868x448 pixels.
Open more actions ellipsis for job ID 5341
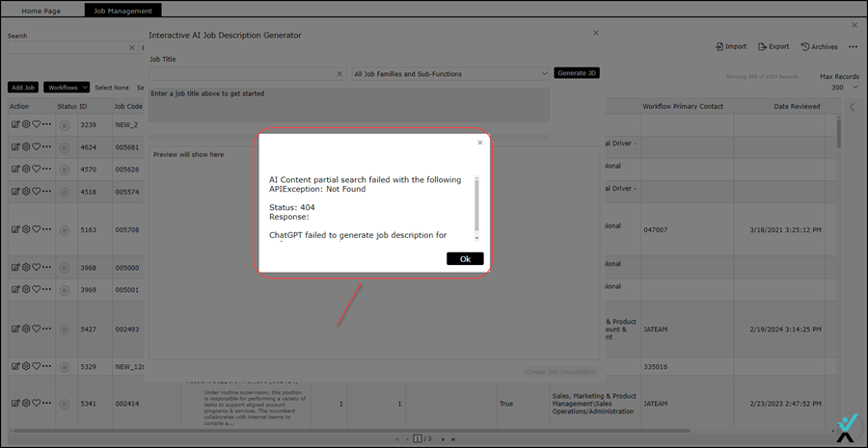[46, 403]
